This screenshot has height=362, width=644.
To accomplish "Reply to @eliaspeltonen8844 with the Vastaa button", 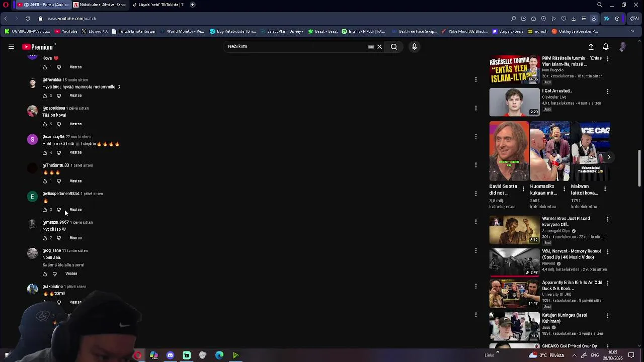I will click(75, 209).
